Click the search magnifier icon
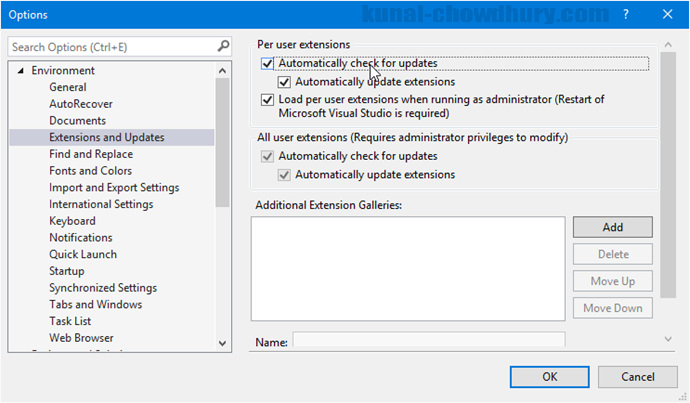The image size is (690, 403). coord(224,46)
